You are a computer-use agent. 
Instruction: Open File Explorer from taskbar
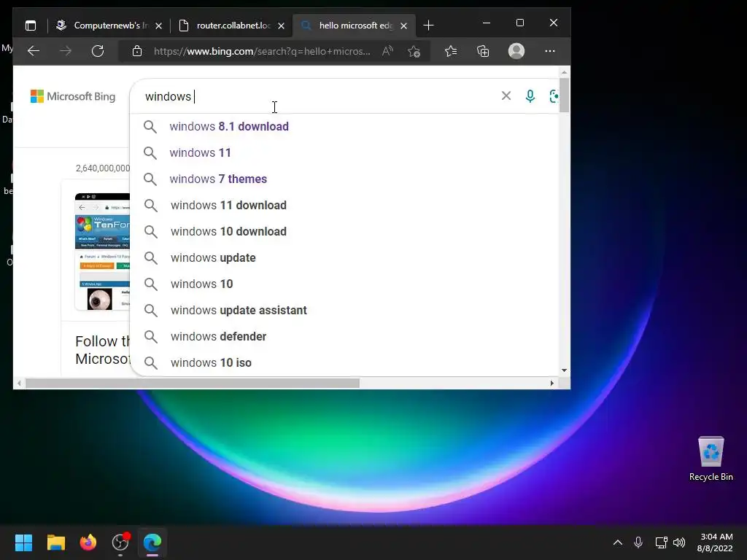[55, 542]
